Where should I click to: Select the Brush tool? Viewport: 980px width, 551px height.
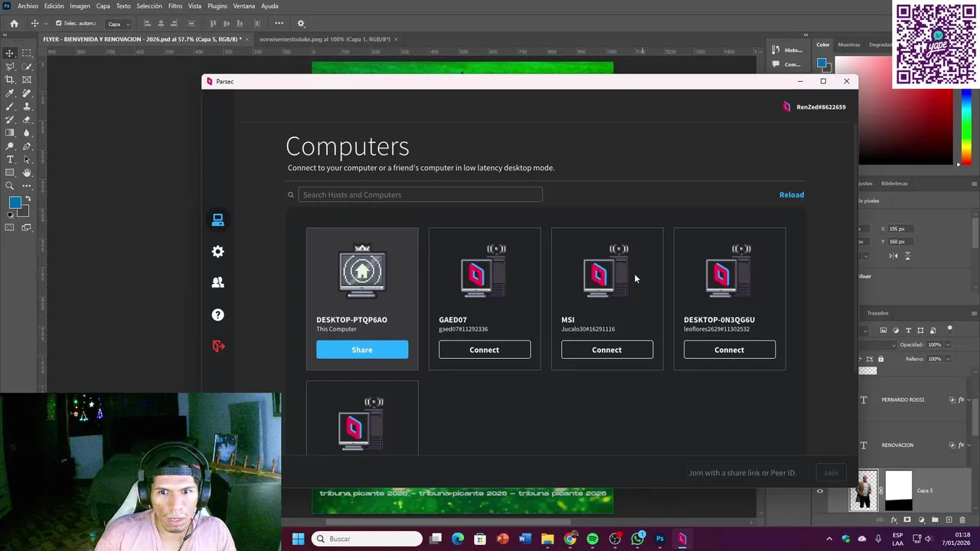[9, 106]
